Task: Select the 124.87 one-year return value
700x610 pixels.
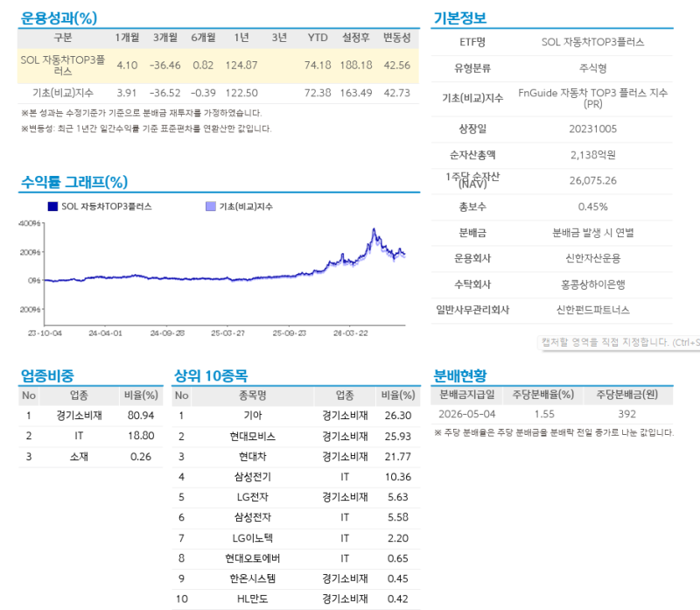Action: 241,65
